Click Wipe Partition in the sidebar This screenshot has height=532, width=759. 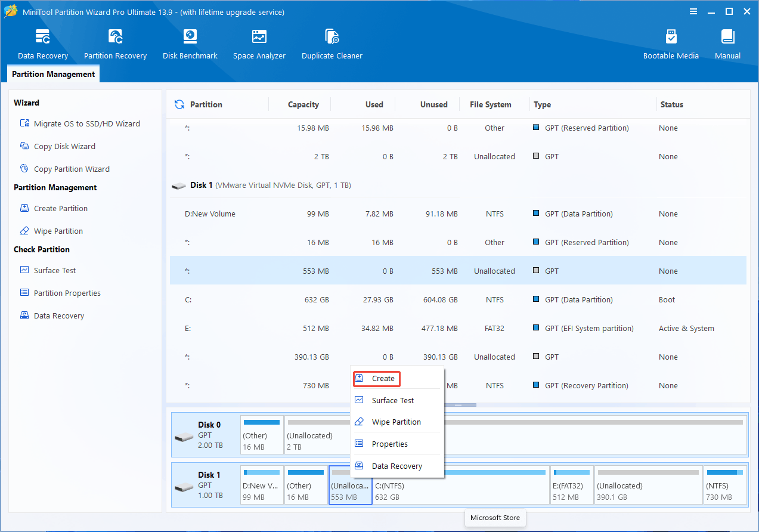click(51, 231)
